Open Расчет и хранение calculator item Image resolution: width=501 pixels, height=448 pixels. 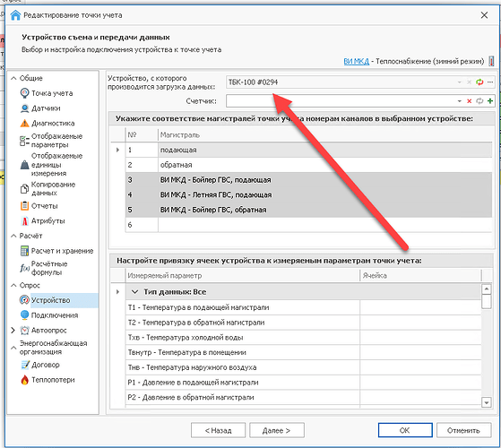(56, 251)
